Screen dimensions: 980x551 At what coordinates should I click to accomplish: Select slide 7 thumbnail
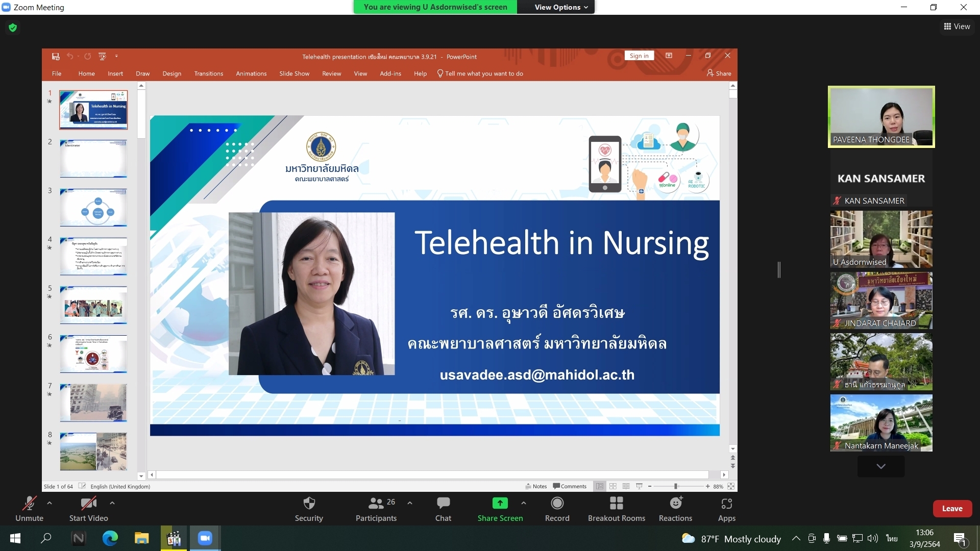pos(93,403)
